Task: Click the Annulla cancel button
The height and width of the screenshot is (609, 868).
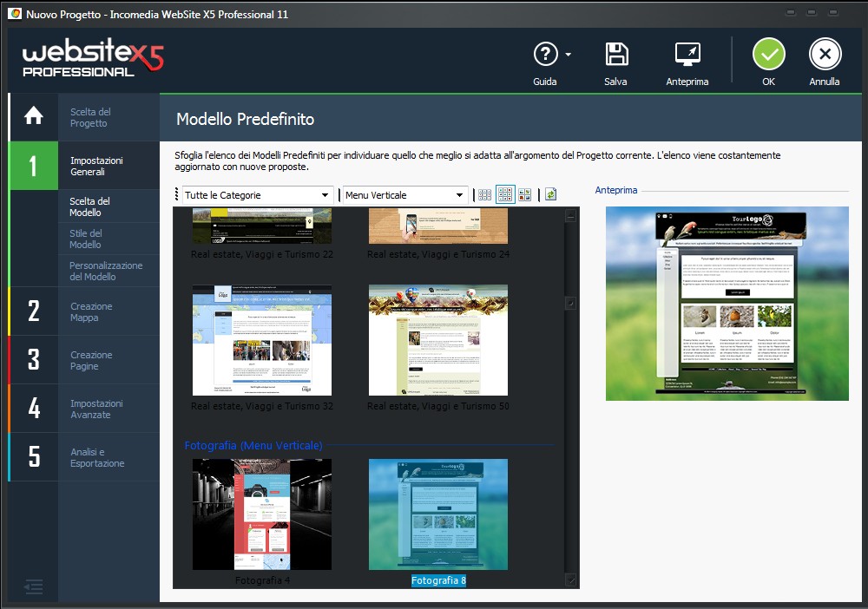Action: pyautogui.click(x=825, y=54)
